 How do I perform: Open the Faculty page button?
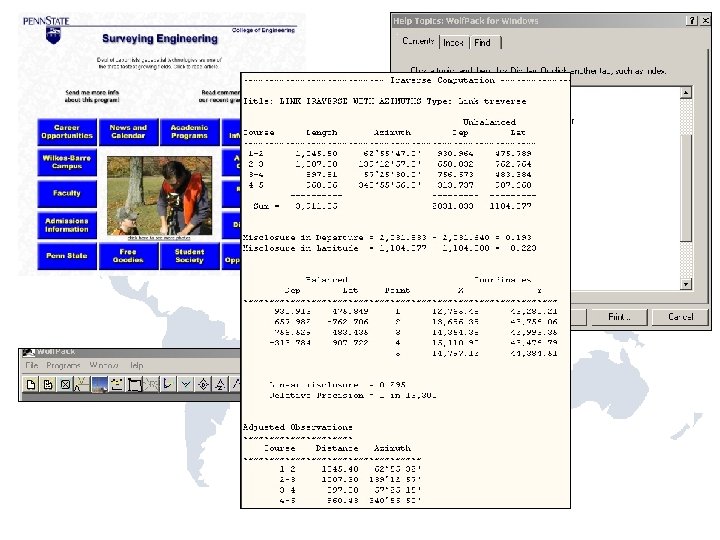[67, 194]
